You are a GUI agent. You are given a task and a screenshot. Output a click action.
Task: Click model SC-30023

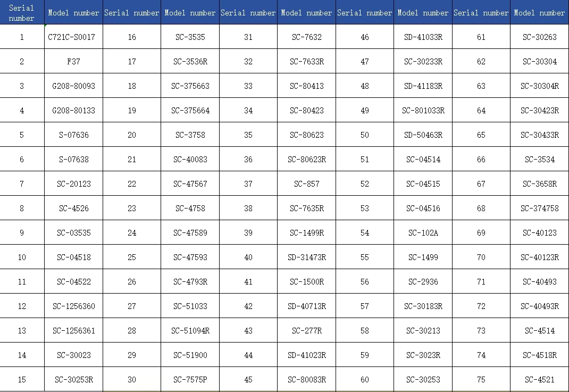point(74,355)
